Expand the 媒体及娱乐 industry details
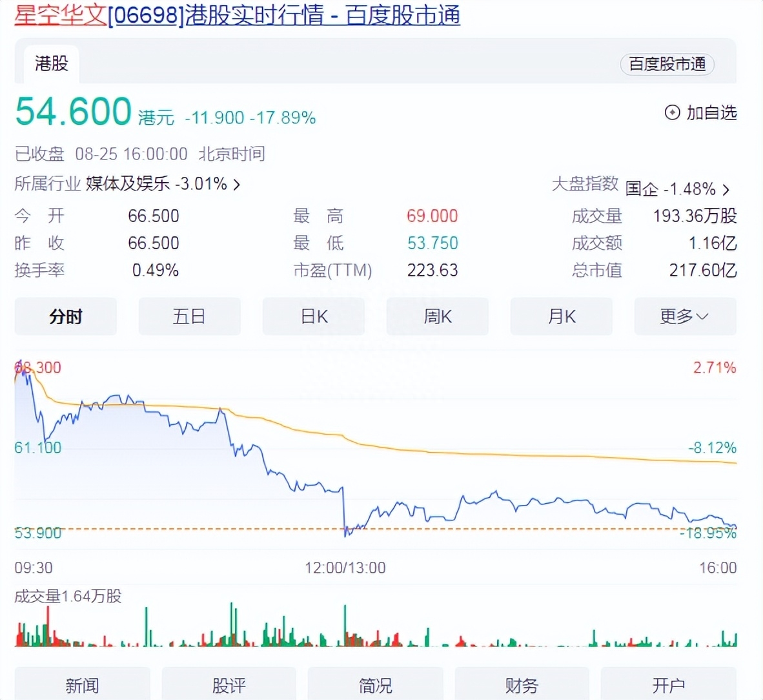This screenshot has height=700, width=763. [161, 184]
